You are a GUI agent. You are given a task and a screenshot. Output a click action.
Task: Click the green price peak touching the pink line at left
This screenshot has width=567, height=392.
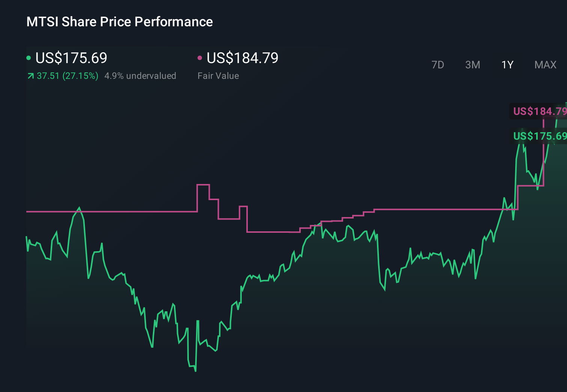point(79,208)
